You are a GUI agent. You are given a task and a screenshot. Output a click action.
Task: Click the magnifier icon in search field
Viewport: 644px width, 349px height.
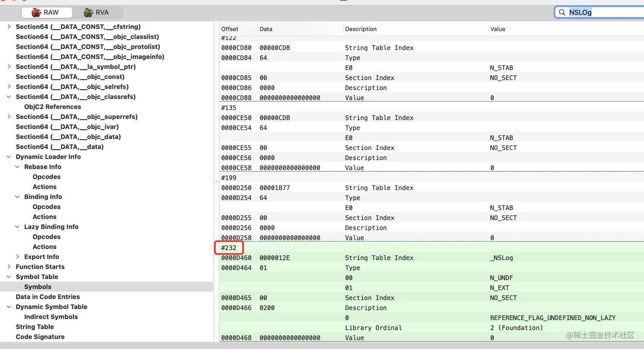tap(562, 12)
